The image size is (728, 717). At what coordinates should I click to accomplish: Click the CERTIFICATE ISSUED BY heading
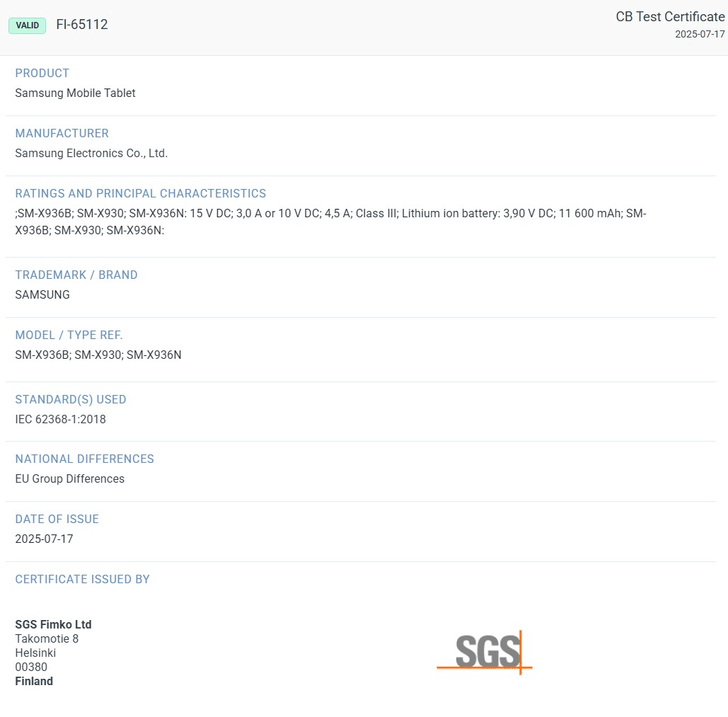click(82, 579)
